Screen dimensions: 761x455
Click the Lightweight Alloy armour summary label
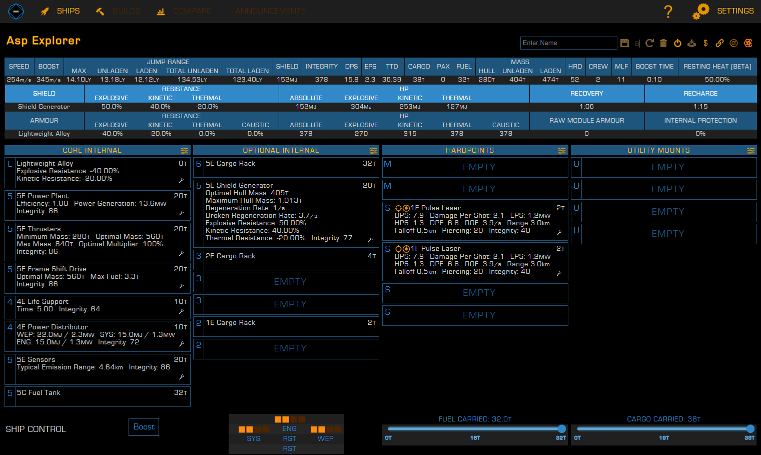(44, 133)
